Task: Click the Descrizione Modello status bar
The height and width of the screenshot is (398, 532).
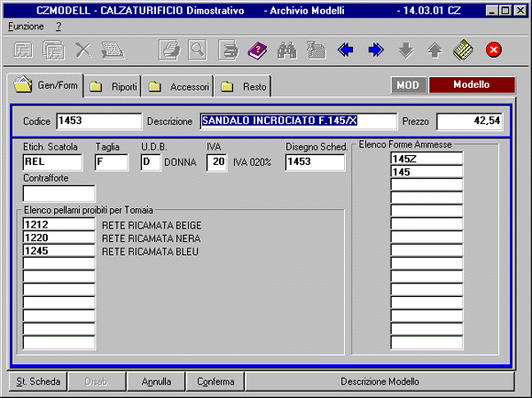Action: [379, 381]
